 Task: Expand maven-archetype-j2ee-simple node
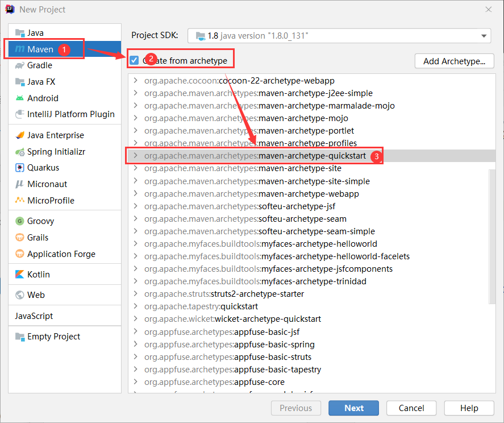pyautogui.click(x=136, y=93)
